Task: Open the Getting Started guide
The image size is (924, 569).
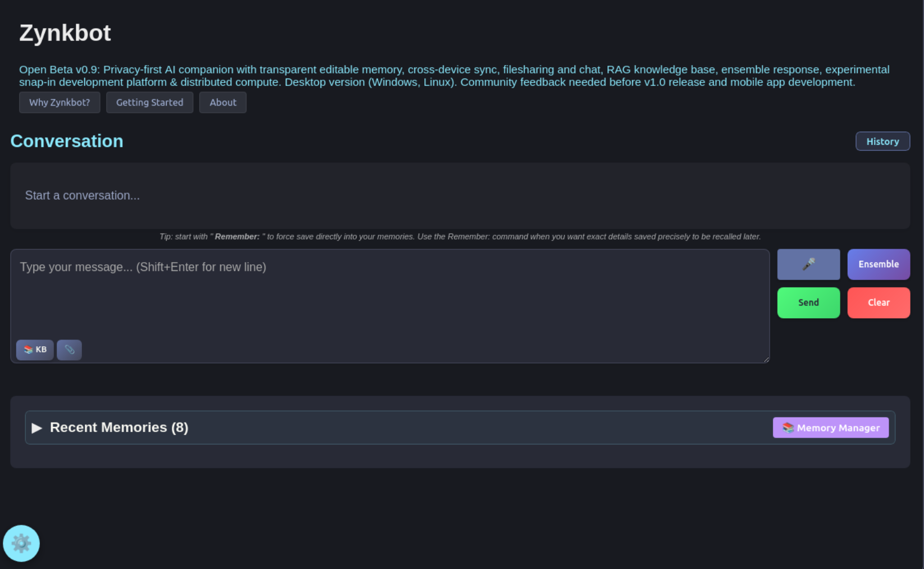Action: coord(149,103)
